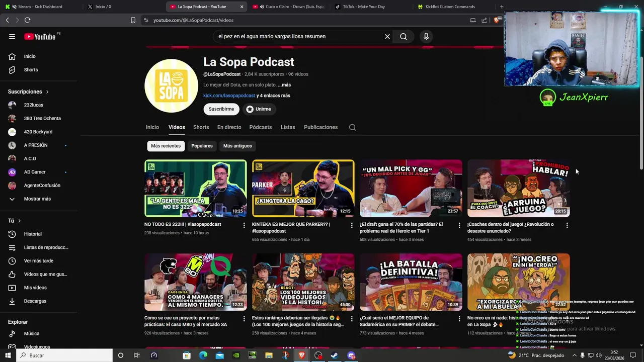This screenshot has height=362, width=644.
Task: Open the Windows Start menu
Action: (8, 355)
